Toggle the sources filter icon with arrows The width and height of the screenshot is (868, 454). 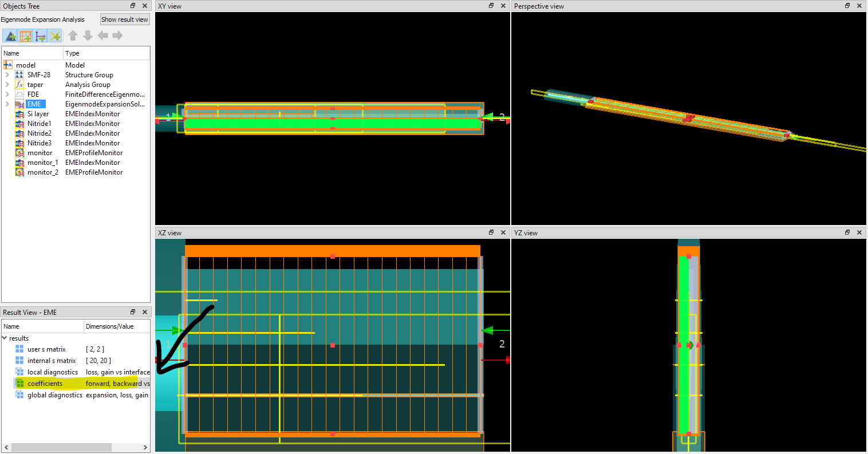[x=40, y=36]
